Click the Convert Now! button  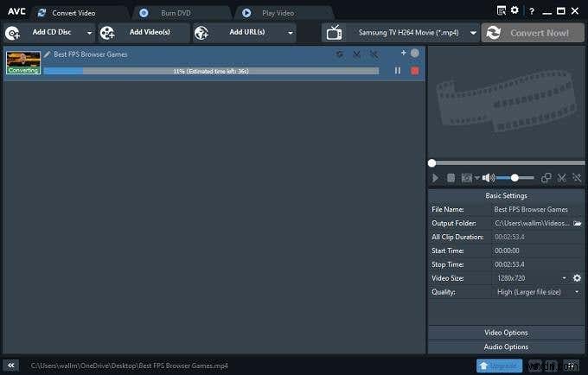coord(533,33)
